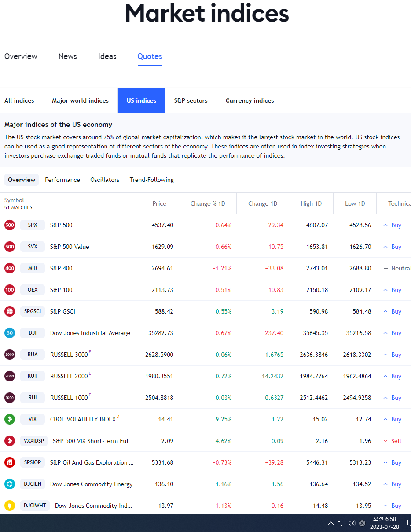This screenshot has width=411, height=532.
Task: Select Major world indices category
Action: tap(80, 100)
